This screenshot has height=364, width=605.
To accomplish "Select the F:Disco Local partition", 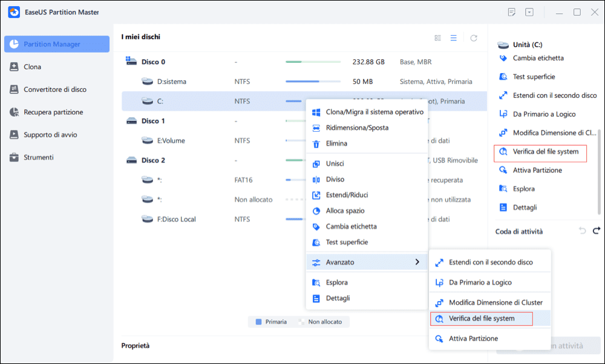I will point(214,219).
